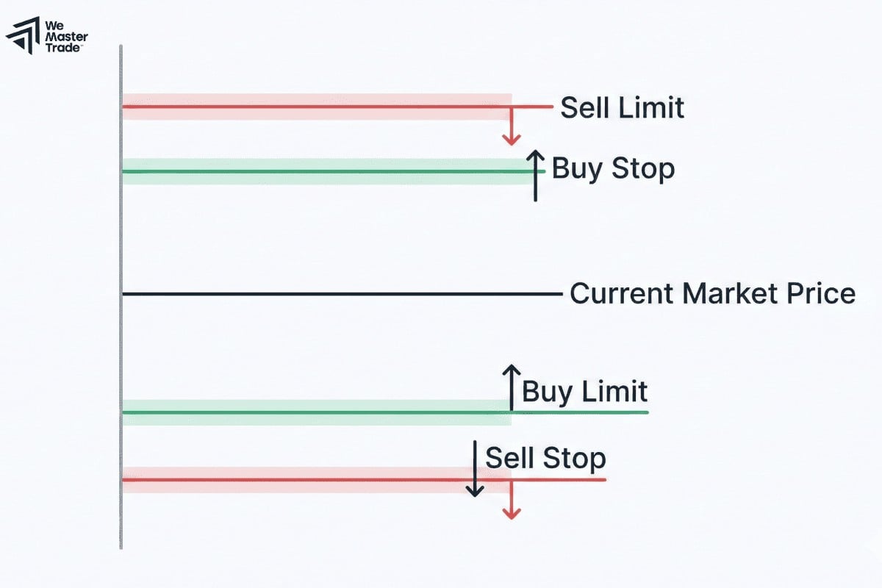Open the We Master Trade brand text
This screenshot has height=588, width=882.
coord(65,35)
